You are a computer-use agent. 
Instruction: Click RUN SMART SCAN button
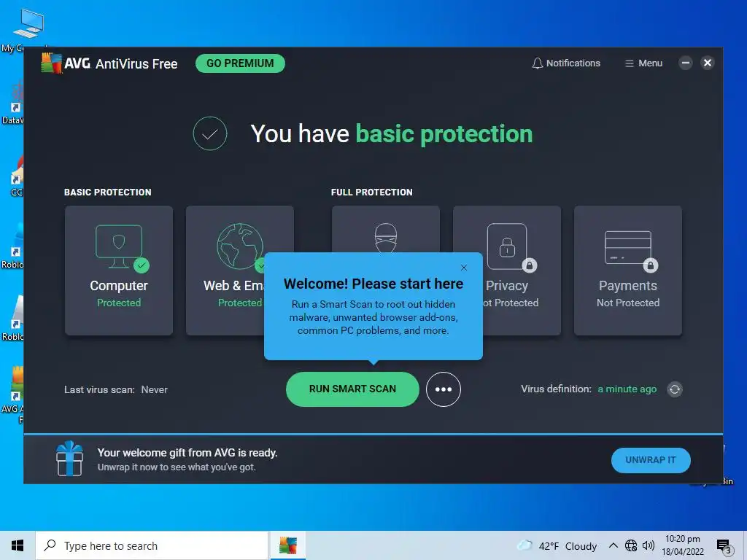coord(352,389)
